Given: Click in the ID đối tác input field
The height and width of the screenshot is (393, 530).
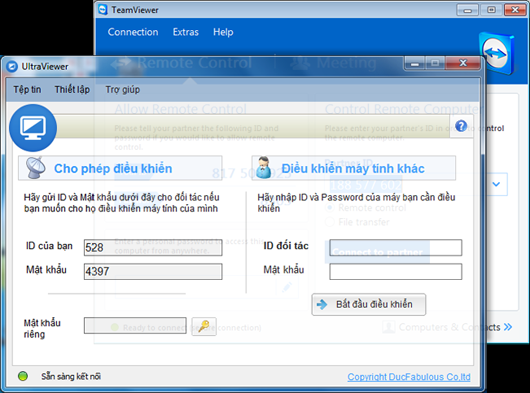Looking at the screenshot, I should click(x=395, y=247).
